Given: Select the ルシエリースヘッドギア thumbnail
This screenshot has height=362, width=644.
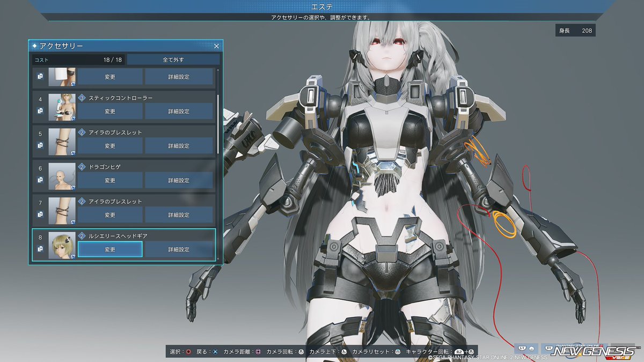Looking at the screenshot, I should (x=62, y=245).
